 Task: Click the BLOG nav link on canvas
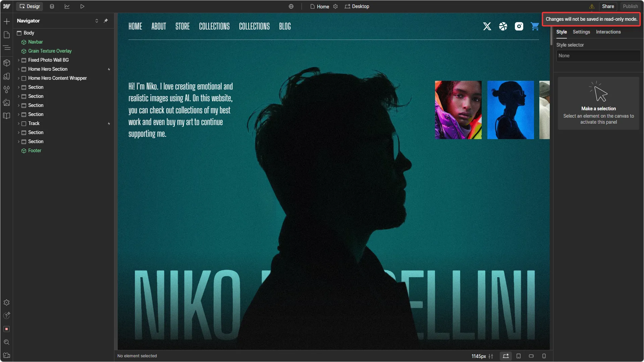pyautogui.click(x=285, y=26)
